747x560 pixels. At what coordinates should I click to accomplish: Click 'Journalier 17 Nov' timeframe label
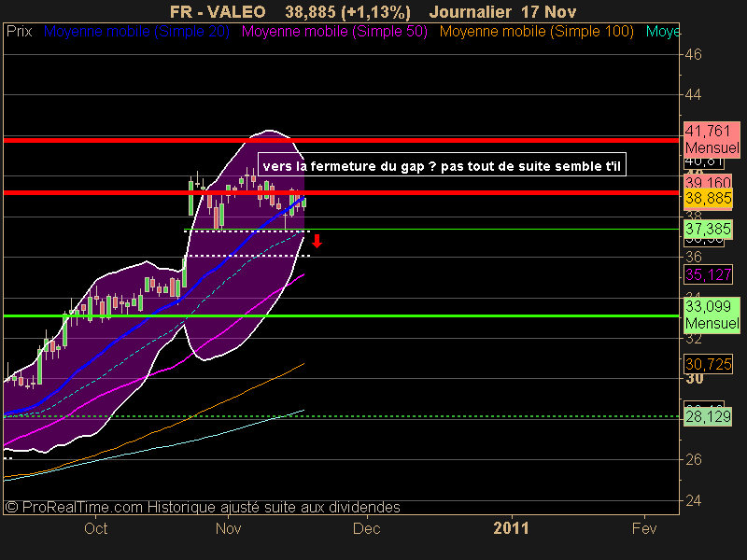point(502,11)
